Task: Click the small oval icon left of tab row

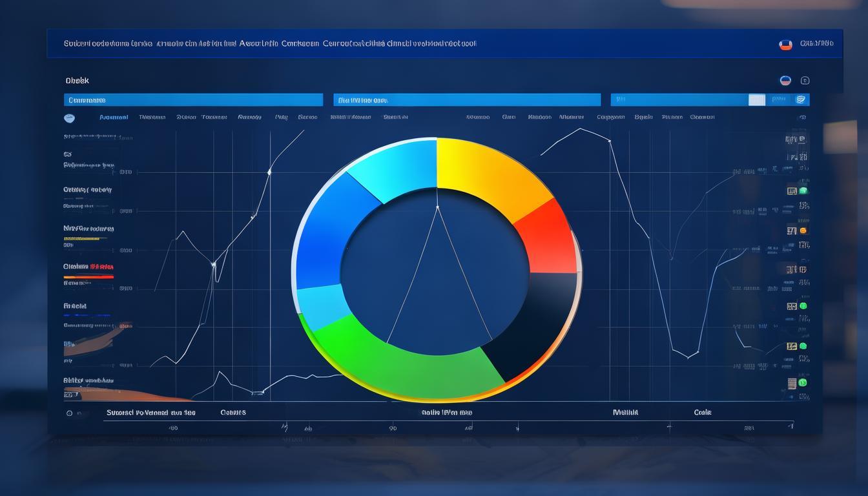Action: click(x=70, y=118)
